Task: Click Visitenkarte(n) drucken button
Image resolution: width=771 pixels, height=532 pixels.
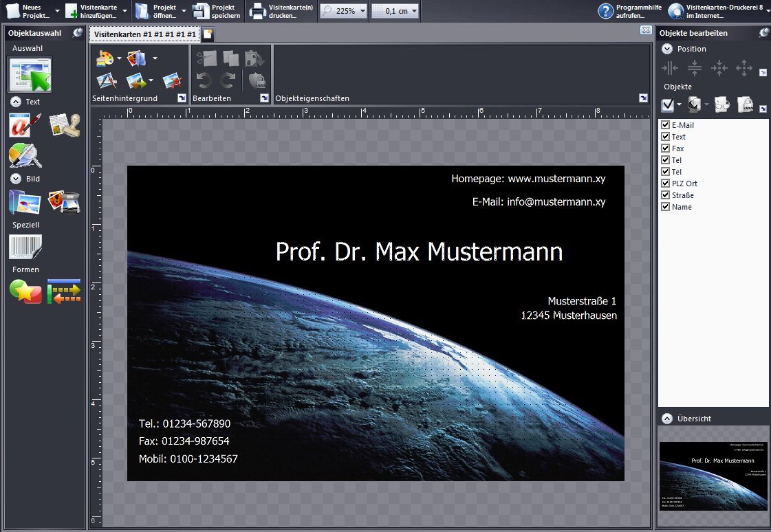Action: click(x=281, y=11)
